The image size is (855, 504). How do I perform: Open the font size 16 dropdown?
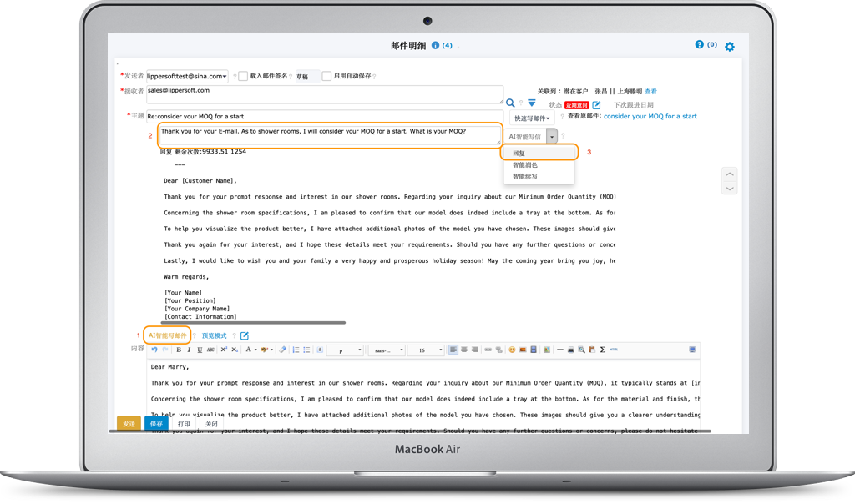[429, 350]
